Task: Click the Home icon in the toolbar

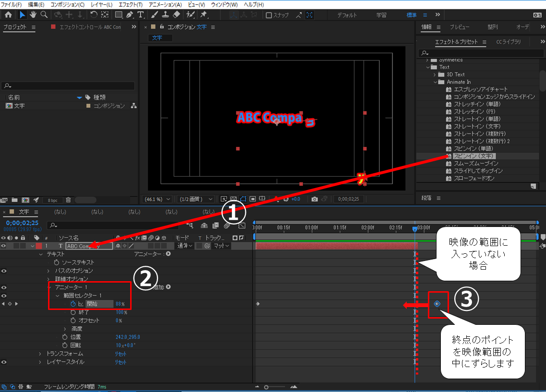Action: pos(8,15)
